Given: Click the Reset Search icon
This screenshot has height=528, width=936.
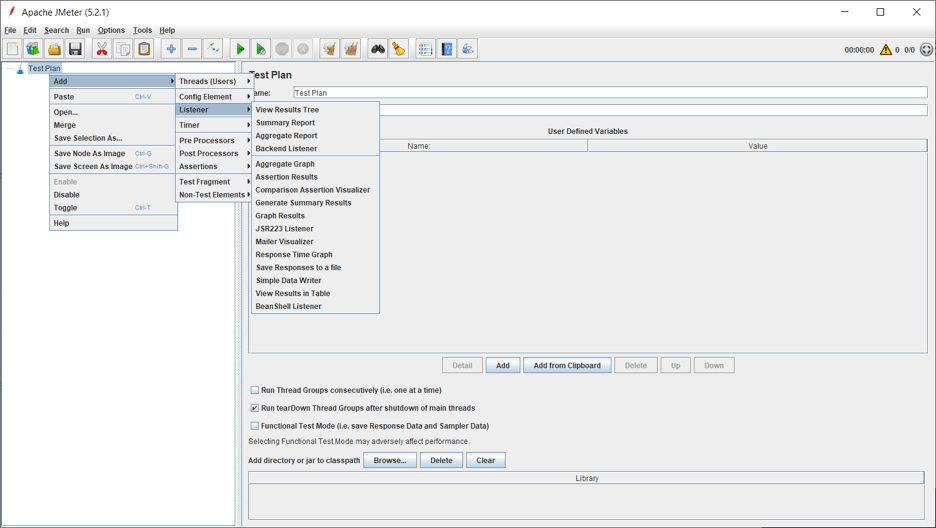Looking at the screenshot, I should pyautogui.click(x=399, y=49).
